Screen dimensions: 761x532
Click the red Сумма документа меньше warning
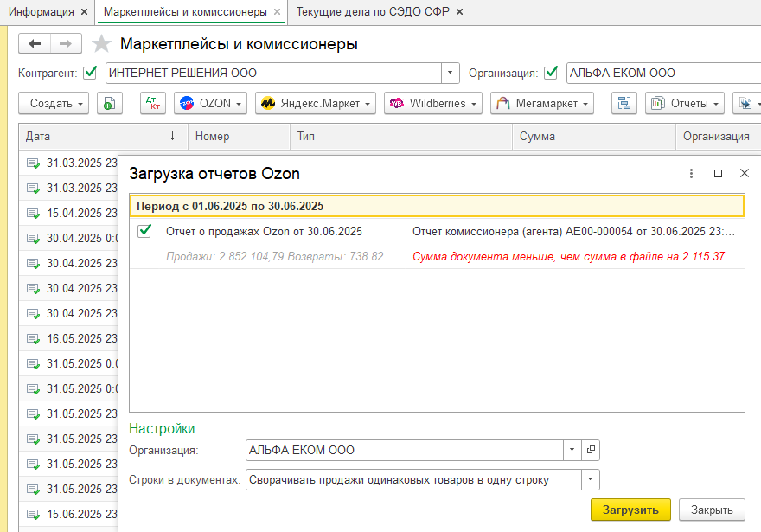coord(574,256)
